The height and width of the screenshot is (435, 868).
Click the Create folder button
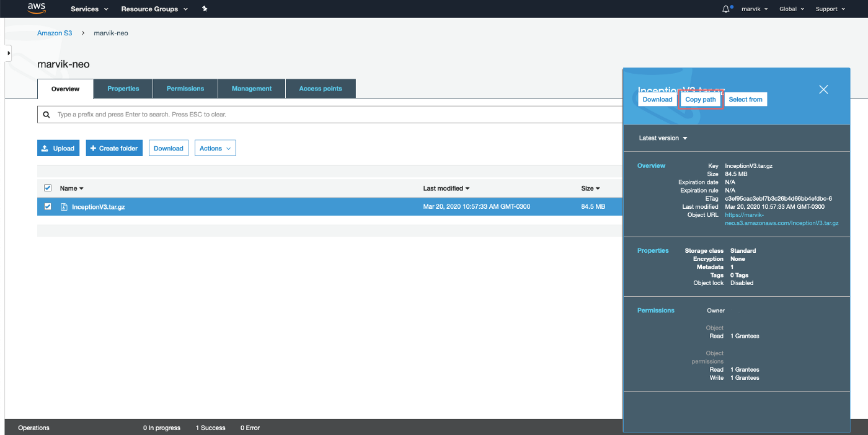(114, 148)
